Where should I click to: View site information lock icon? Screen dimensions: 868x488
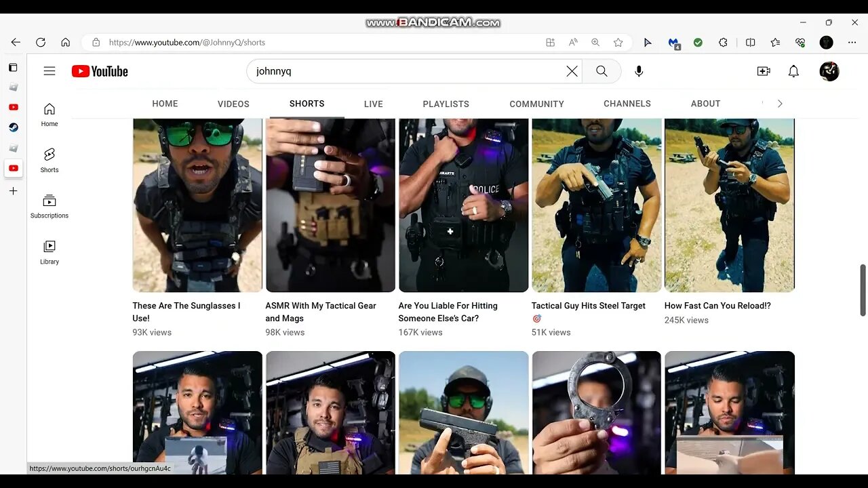96,42
